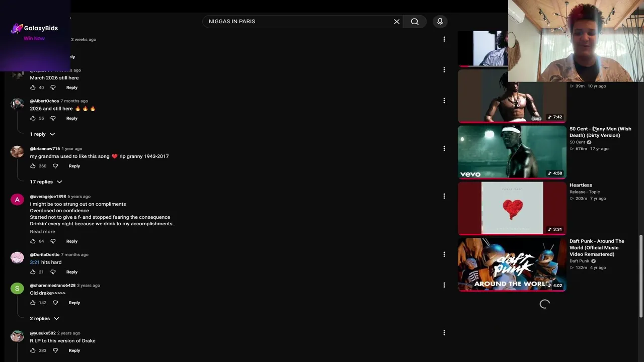Image resolution: width=644 pixels, height=362 pixels.
Task: Open @briannaw716's profile picture
Action: 17,152
